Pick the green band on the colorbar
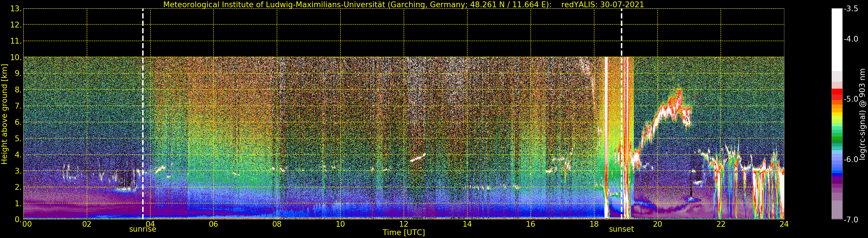The height and width of the screenshot is (238, 868). pos(837,138)
